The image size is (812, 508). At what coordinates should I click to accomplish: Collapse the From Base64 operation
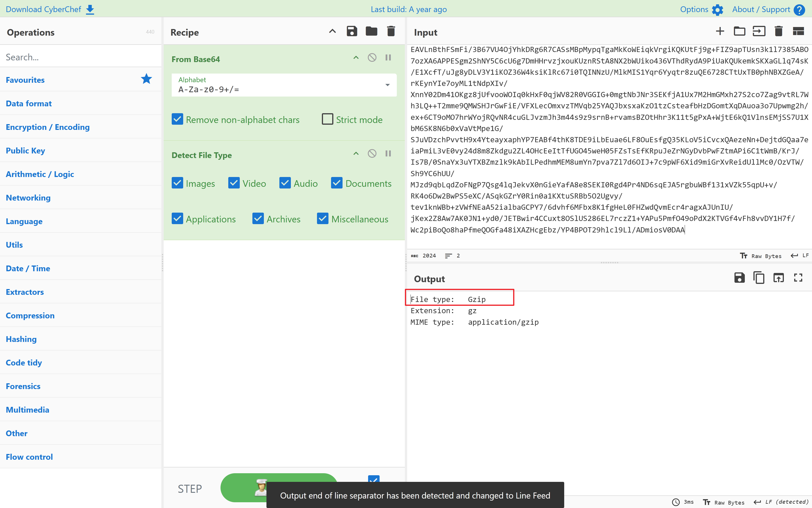[356, 58]
